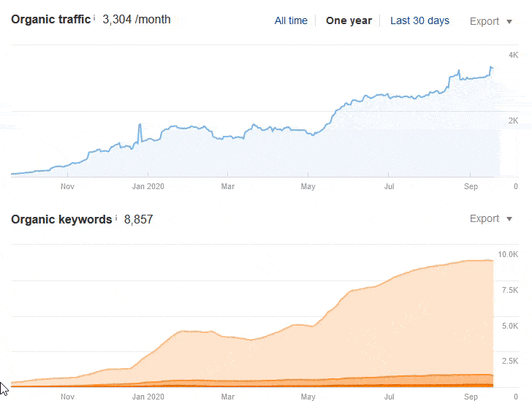This screenshot has width=532, height=409.
Task: Show the Last 30 days range
Action: point(419,20)
